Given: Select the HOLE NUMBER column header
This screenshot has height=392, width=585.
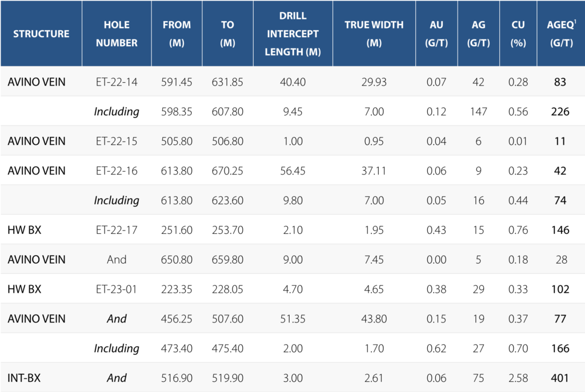Looking at the screenshot, I should [x=117, y=34].
